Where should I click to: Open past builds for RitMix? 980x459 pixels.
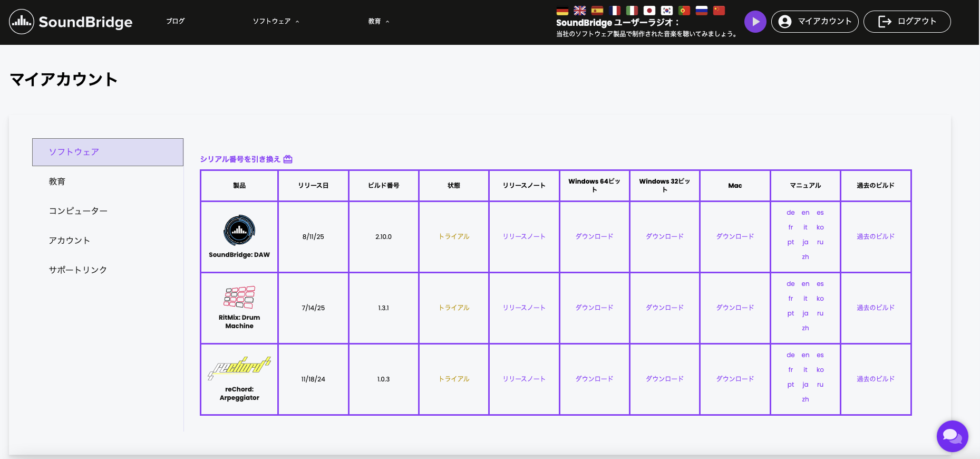876,308
